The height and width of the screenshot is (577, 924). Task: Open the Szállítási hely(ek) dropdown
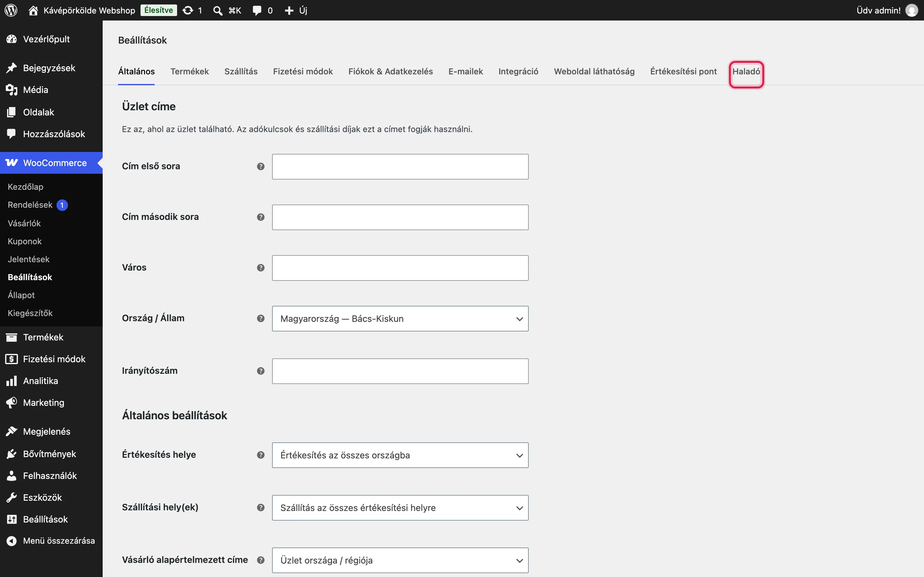(400, 508)
